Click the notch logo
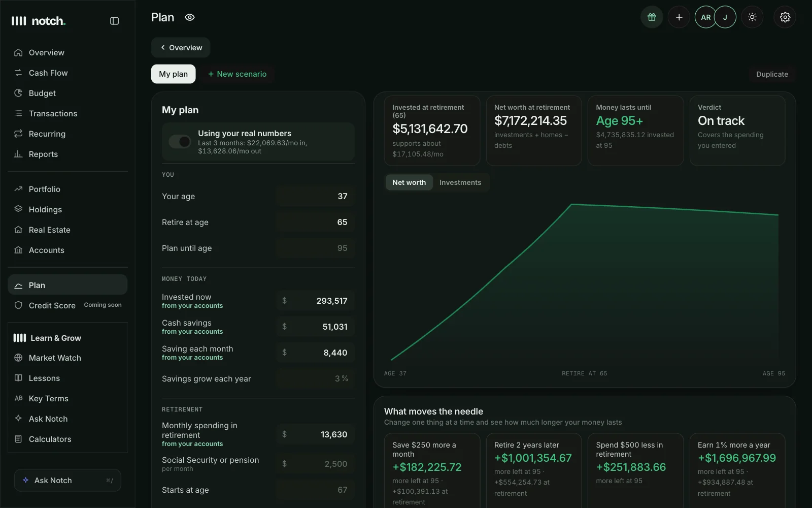The height and width of the screenshot is (508, 812). pos(39,21)
